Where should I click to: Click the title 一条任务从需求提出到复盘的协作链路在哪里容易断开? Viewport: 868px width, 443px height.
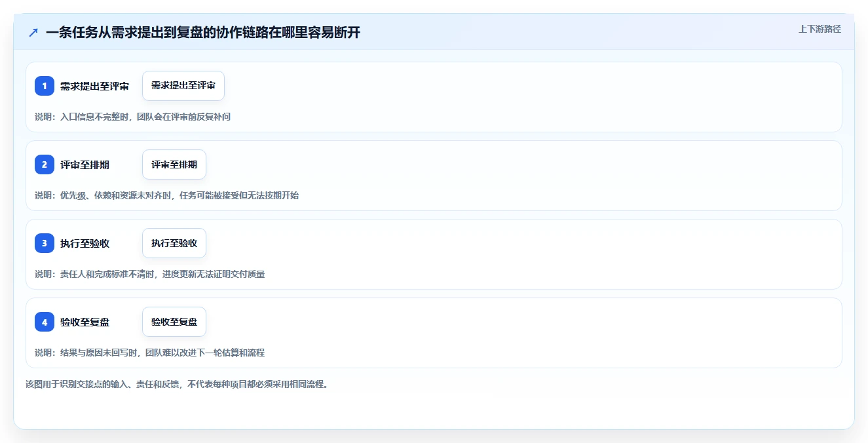tap(203, 32)
